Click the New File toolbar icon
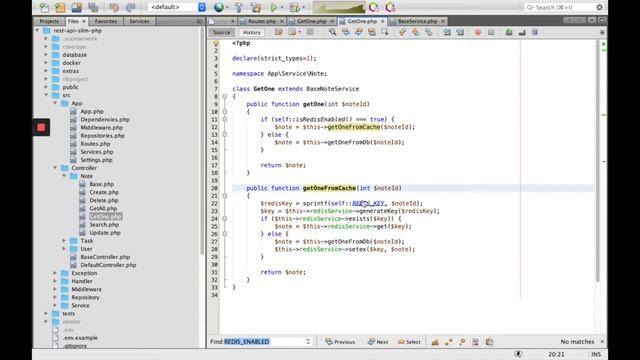This screenshot has height=360, width=640. click(44, 7)
